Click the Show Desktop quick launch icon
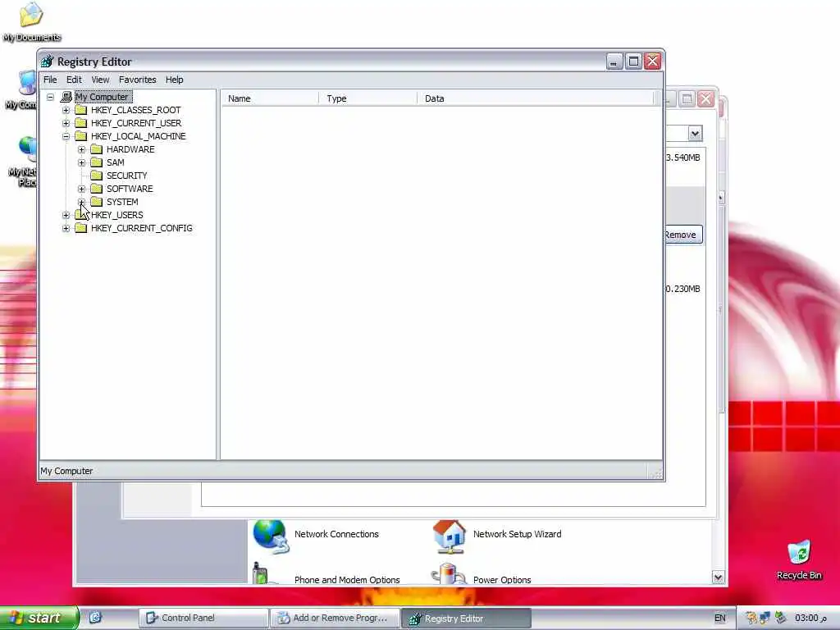 click(x=95, y=618)
